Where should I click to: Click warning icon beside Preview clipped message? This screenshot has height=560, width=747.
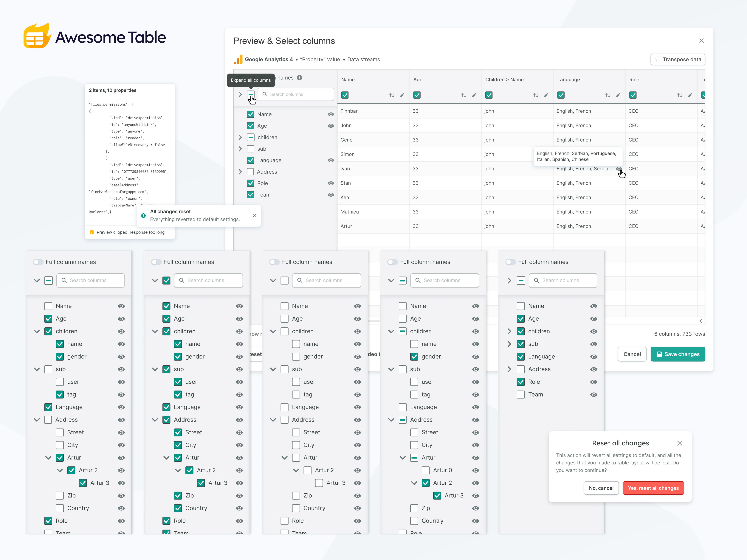pos(92,232)
